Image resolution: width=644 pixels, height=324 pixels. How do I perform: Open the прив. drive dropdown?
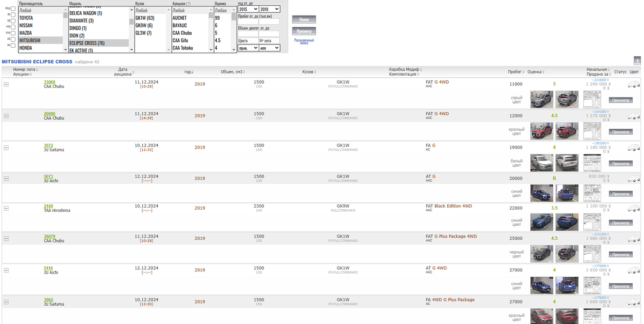247,48
